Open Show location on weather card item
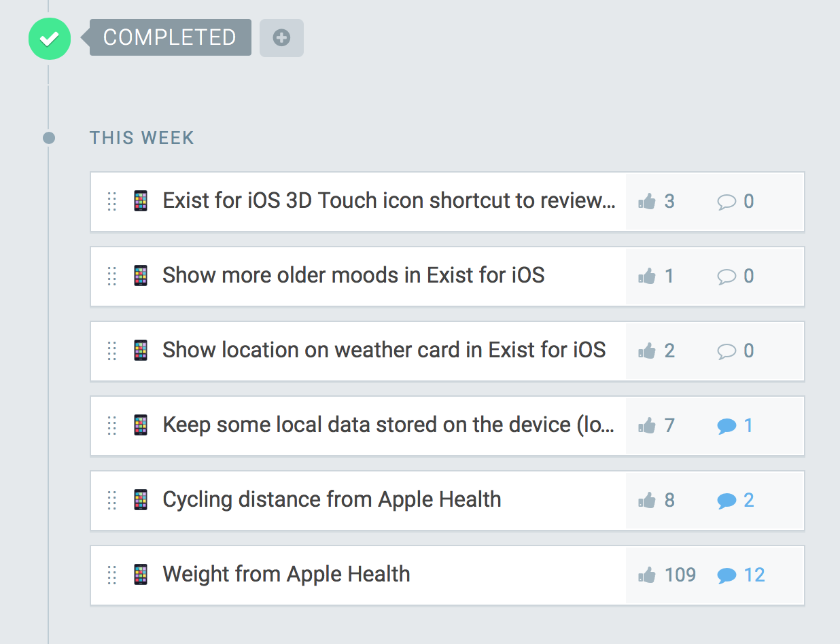The image size is (840, 644). [x=384, y=351]
